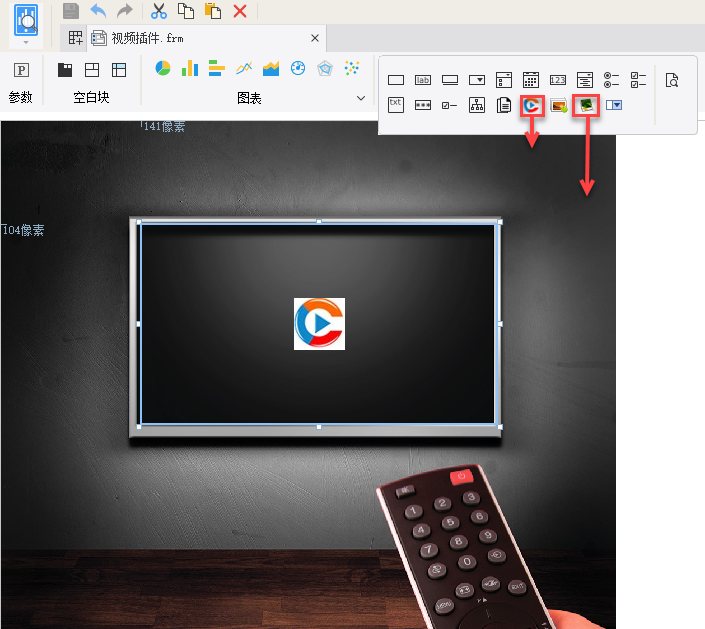Select the dropdown combo box widget
Viewport: 705px width, 629px height.
pos(477,80)
